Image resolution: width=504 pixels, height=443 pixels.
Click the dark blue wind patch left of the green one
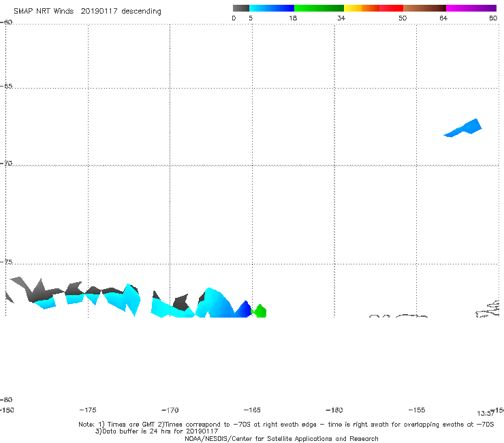pyautogui.click(x=245, y=309)
